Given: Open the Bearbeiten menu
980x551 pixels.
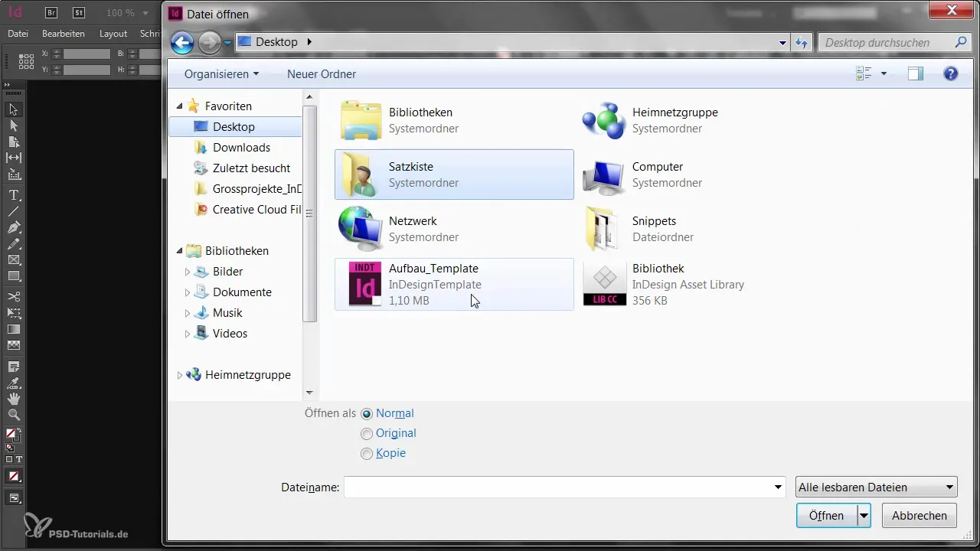Looking at the screenshot, I should point(64,34).
